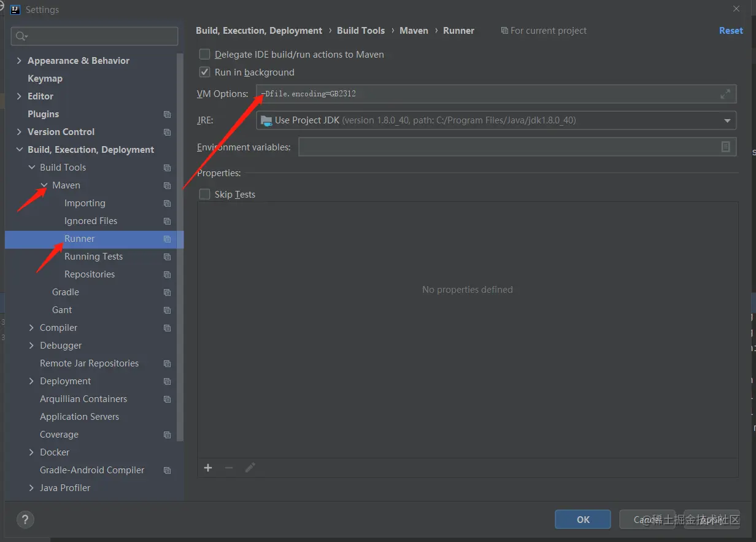Expand the Docker node

pos(32,452)
